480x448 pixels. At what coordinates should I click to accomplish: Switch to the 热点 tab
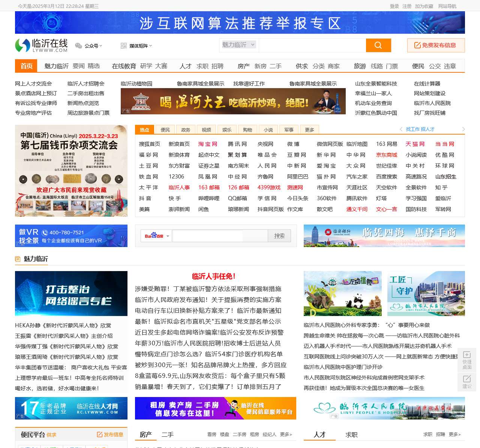144,130
